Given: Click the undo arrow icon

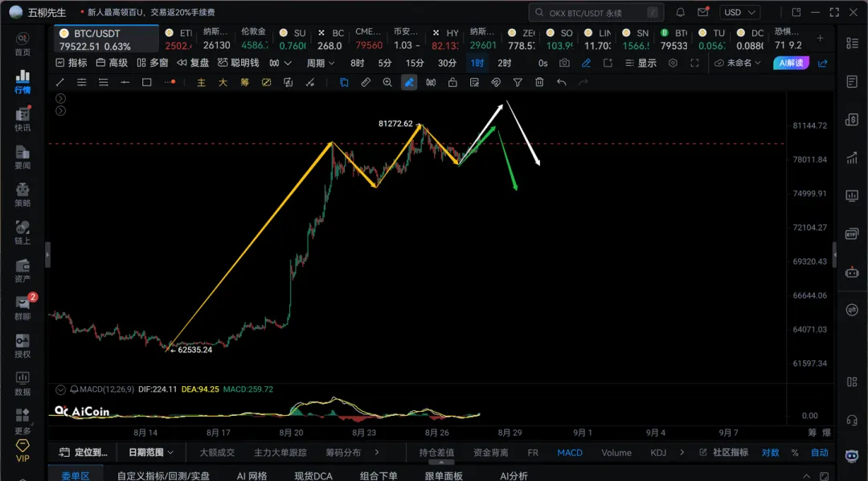Looking at the screenshot, I should coord(561,83).
